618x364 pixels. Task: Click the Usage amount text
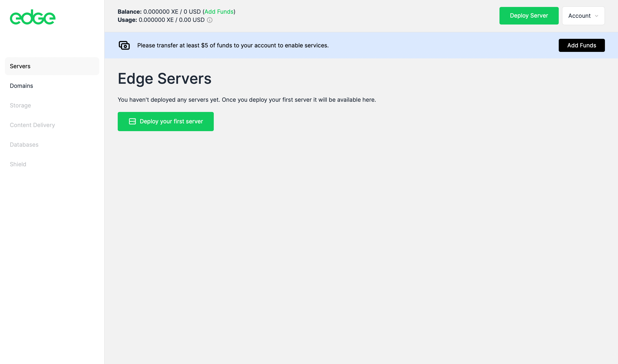[x=171, y=20]
